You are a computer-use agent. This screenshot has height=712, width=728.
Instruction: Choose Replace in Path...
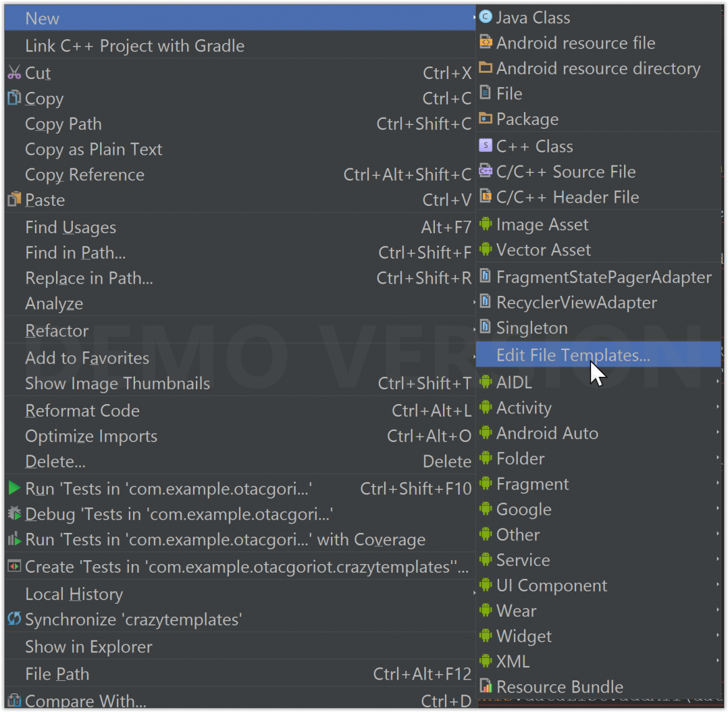[240, 278]
